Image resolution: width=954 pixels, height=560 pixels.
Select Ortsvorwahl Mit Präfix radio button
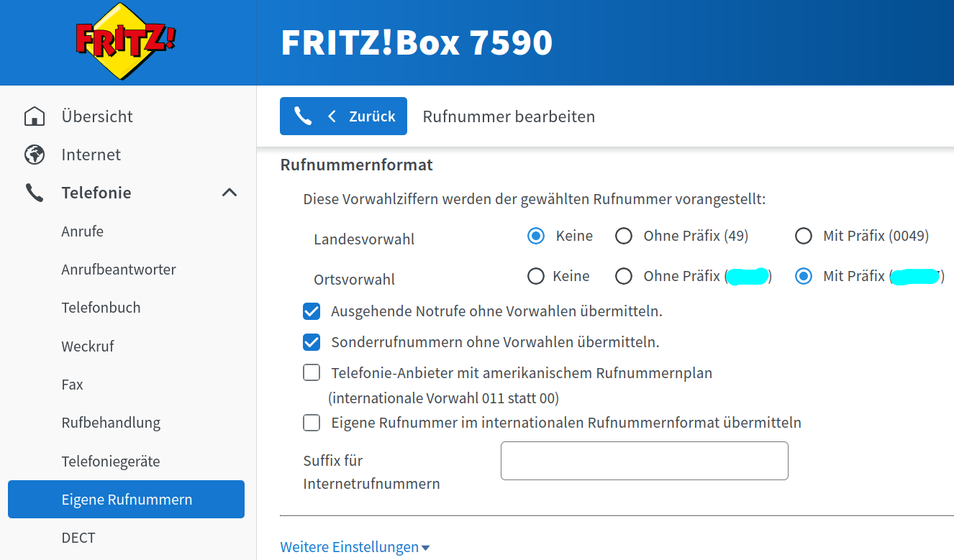pyautogui.click(x=804, y=276)
